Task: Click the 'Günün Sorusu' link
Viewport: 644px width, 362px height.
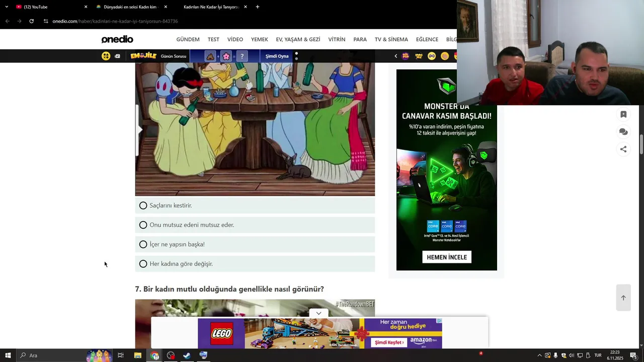Action: coord(174,56)
